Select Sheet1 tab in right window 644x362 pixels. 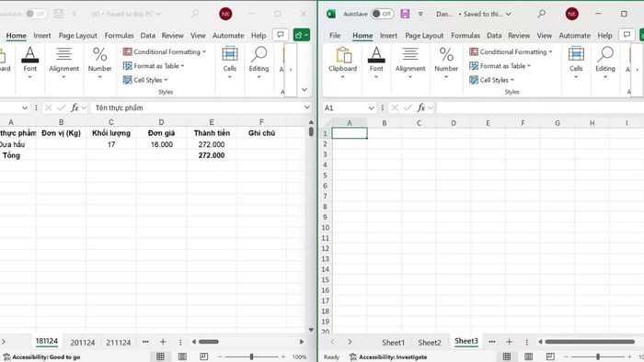click(393, 343)
